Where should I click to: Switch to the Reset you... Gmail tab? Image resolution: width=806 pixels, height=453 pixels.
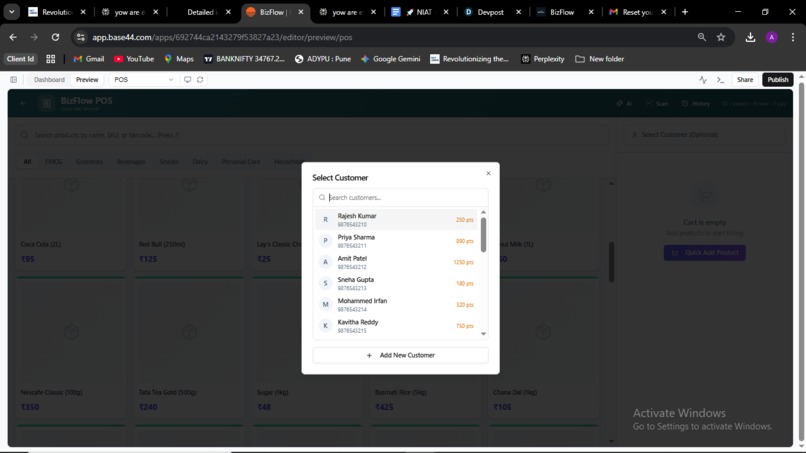(637, 12)
